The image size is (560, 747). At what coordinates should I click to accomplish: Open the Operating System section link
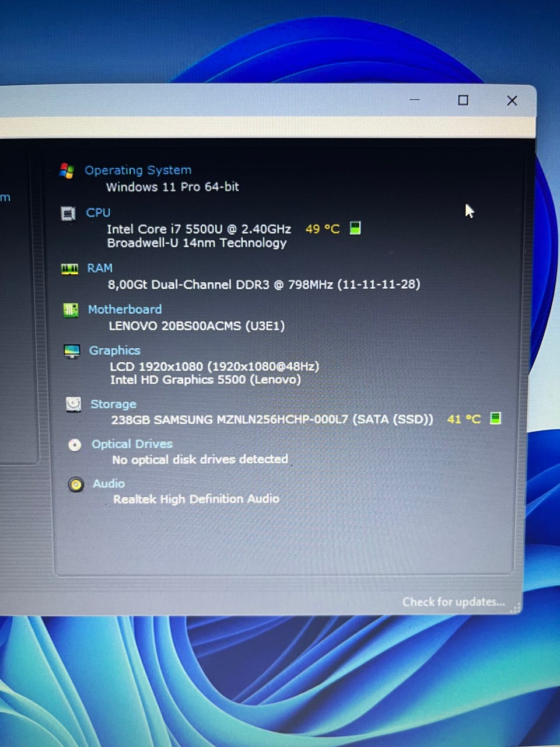pyautogui.click(x=138, y=170)
